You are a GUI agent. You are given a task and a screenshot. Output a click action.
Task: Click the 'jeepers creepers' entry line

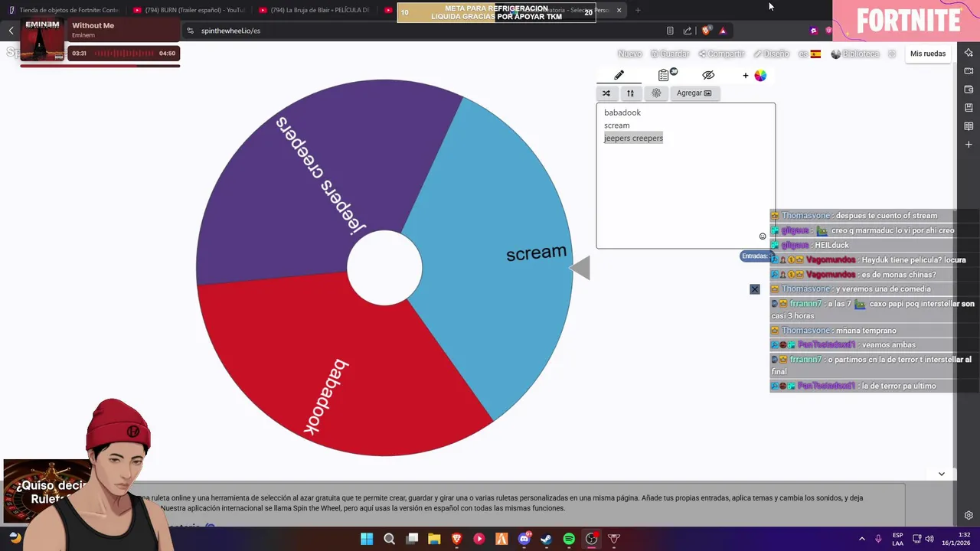[634, 138]
